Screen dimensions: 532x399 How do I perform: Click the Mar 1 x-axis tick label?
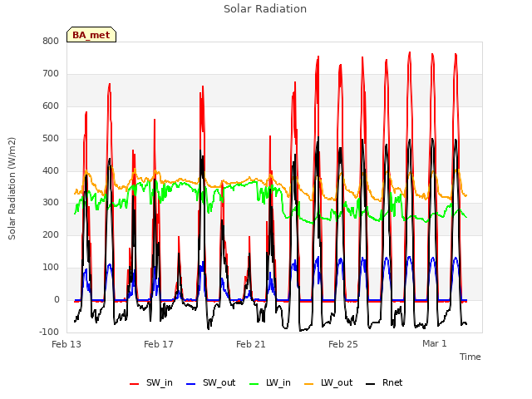coord(434,343)
